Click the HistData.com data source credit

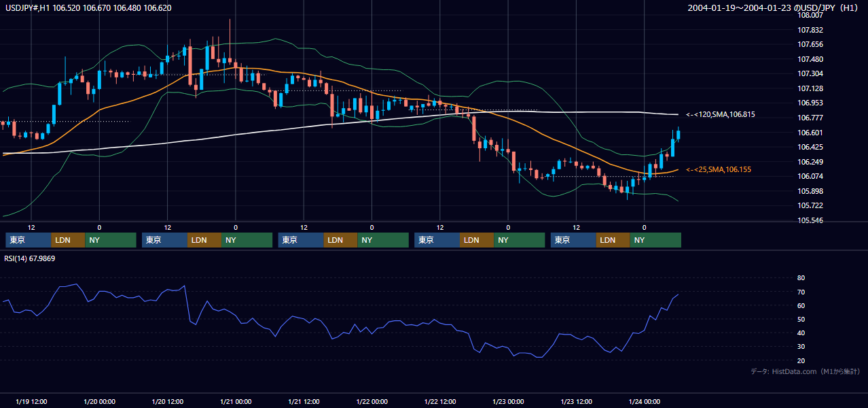(x=806, y=371)
